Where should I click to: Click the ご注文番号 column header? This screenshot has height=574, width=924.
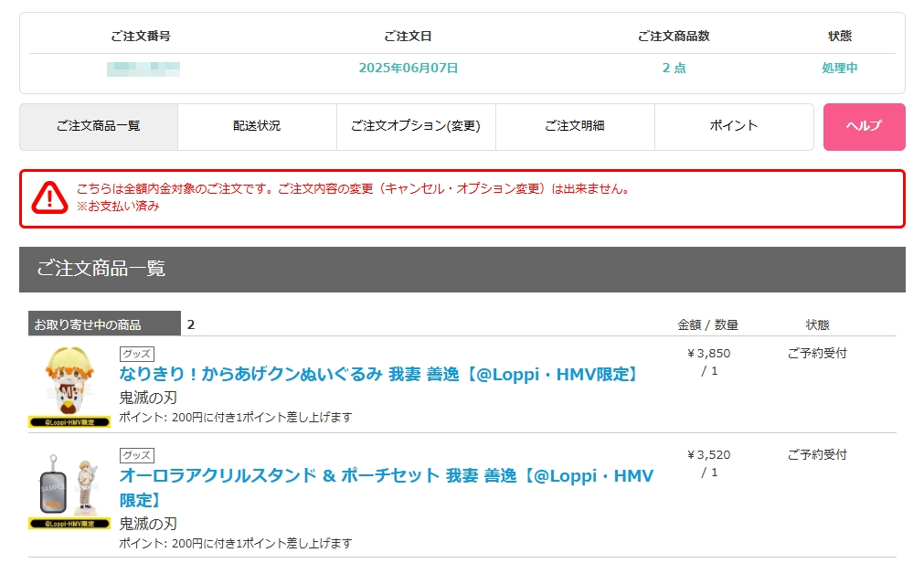click(141, 37)
